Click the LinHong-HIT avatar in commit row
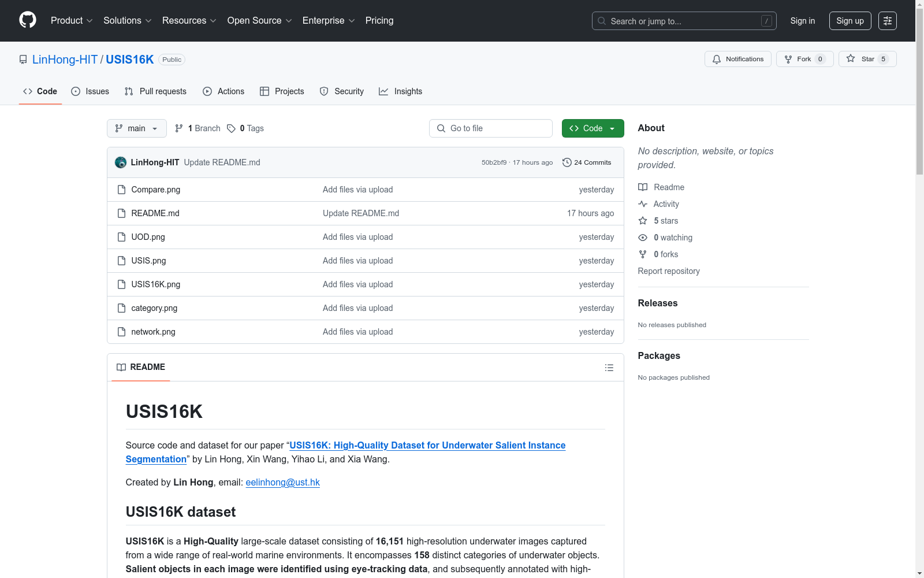 (x=121, y=162)
